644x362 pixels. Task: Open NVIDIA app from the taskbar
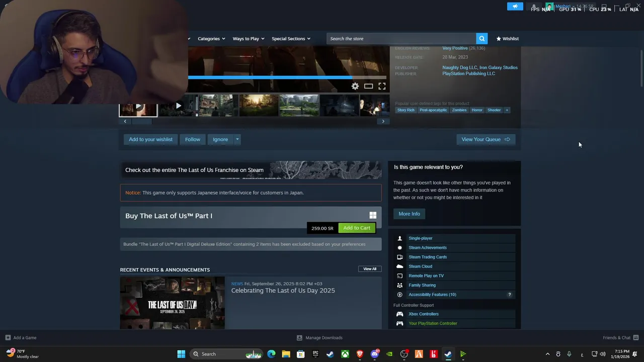(389, 354)
